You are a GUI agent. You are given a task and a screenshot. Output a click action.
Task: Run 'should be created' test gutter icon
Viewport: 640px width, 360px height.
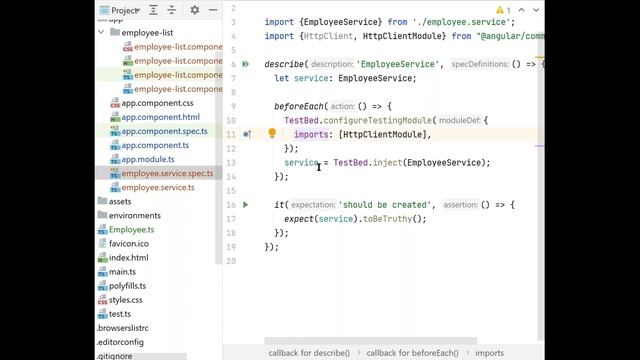[x=245, y=205]
